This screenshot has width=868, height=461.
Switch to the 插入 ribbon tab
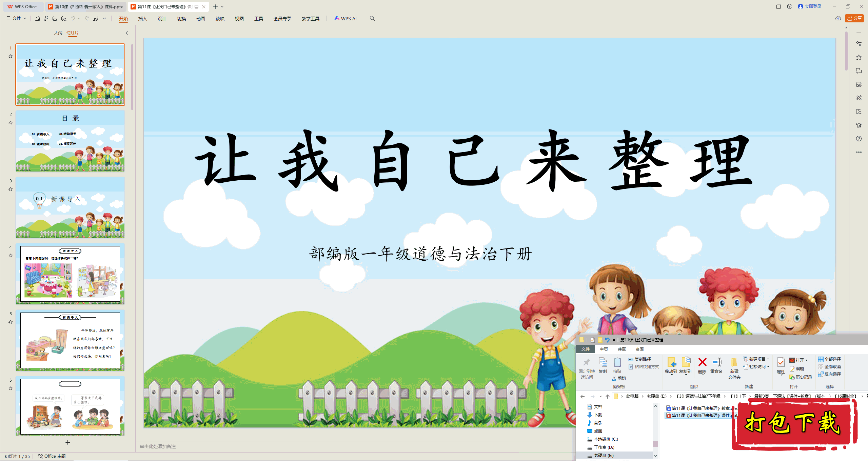[142, 19]
